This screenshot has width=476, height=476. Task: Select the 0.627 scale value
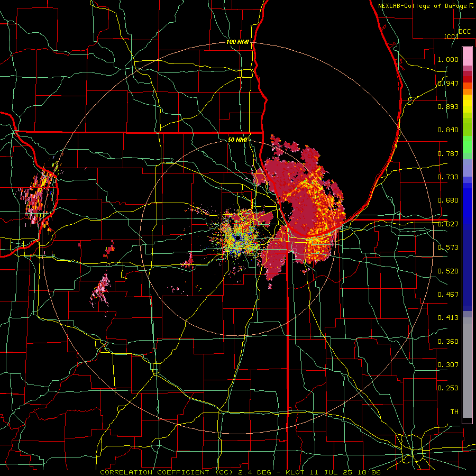[x=448, y=224]
